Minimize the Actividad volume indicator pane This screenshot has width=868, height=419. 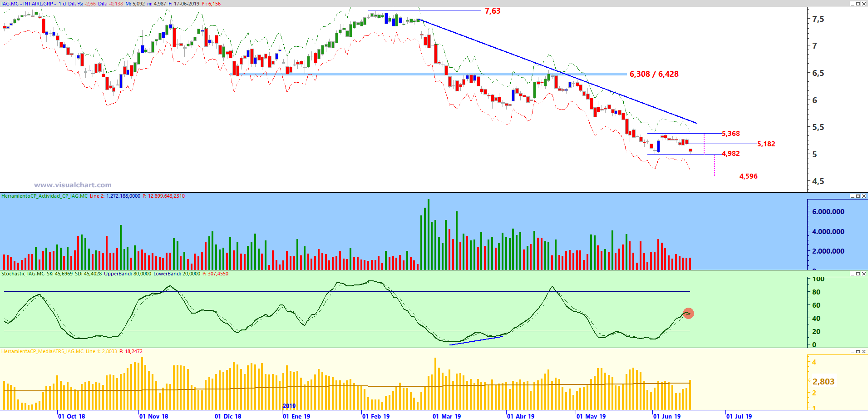(x=852, y=196)
